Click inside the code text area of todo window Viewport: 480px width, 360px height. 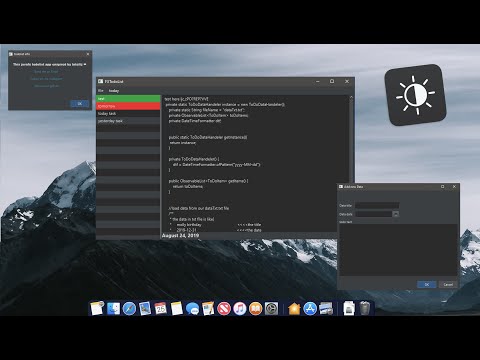click(255, 163)
